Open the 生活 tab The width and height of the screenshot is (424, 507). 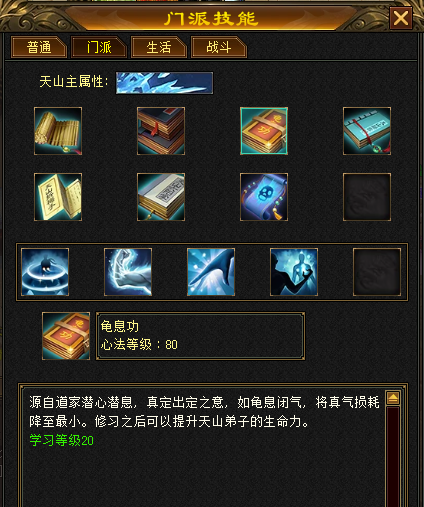159,47
